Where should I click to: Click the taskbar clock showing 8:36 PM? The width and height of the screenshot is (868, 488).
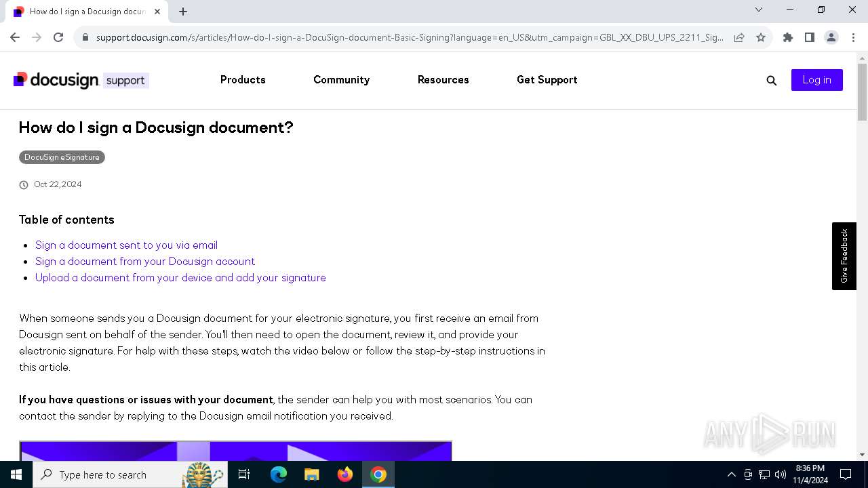(810, 474)
